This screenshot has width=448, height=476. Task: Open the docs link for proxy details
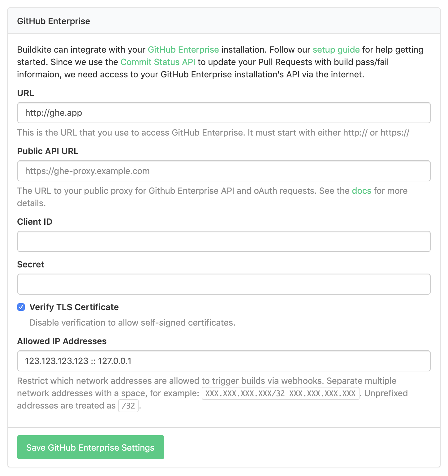361,191
